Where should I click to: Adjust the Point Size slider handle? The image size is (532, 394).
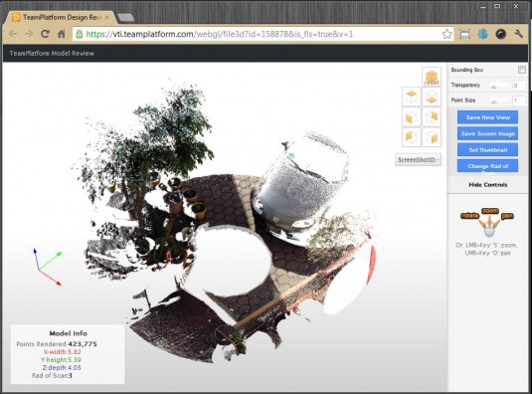coord(494,101)
